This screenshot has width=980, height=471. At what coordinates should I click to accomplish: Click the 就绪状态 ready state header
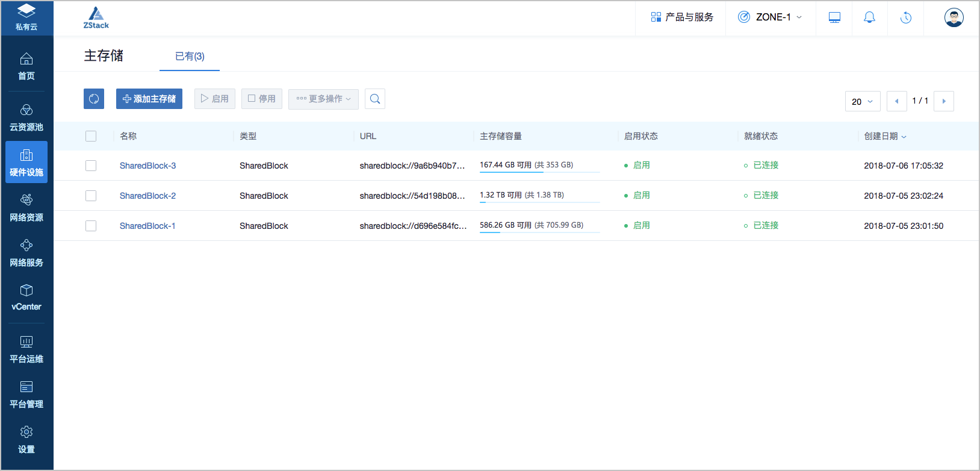(761, 136)
